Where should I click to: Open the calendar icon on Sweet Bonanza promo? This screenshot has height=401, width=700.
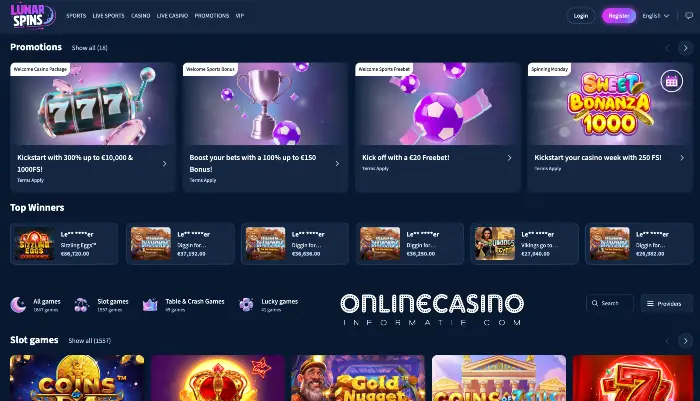coord(671,81)
